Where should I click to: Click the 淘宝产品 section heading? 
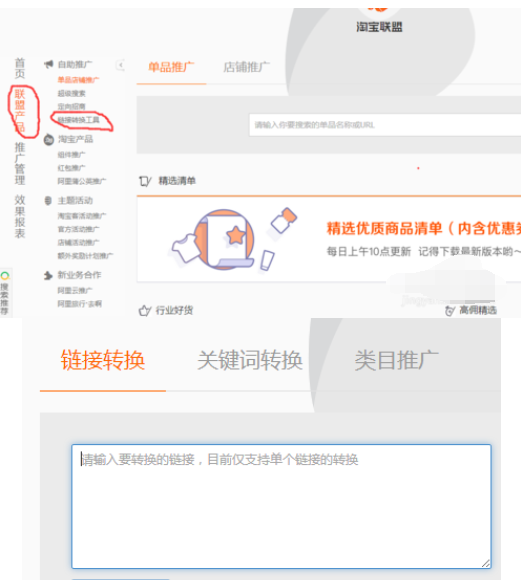pos(75,140)
